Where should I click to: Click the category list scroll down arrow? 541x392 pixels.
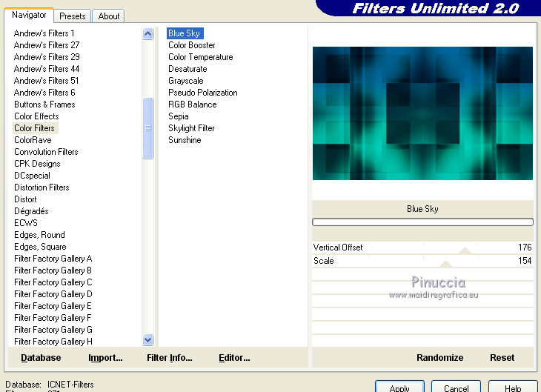[147, 340]
